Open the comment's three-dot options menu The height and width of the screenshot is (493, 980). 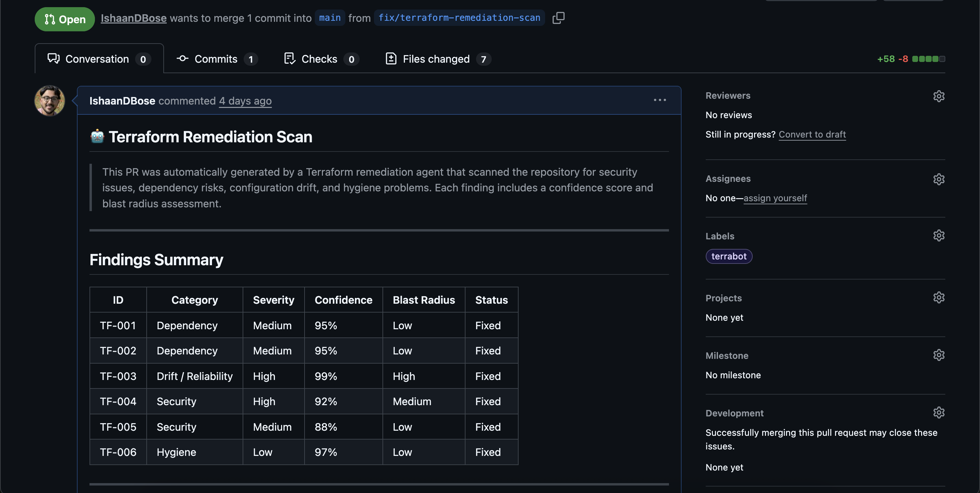coord(660,100)
